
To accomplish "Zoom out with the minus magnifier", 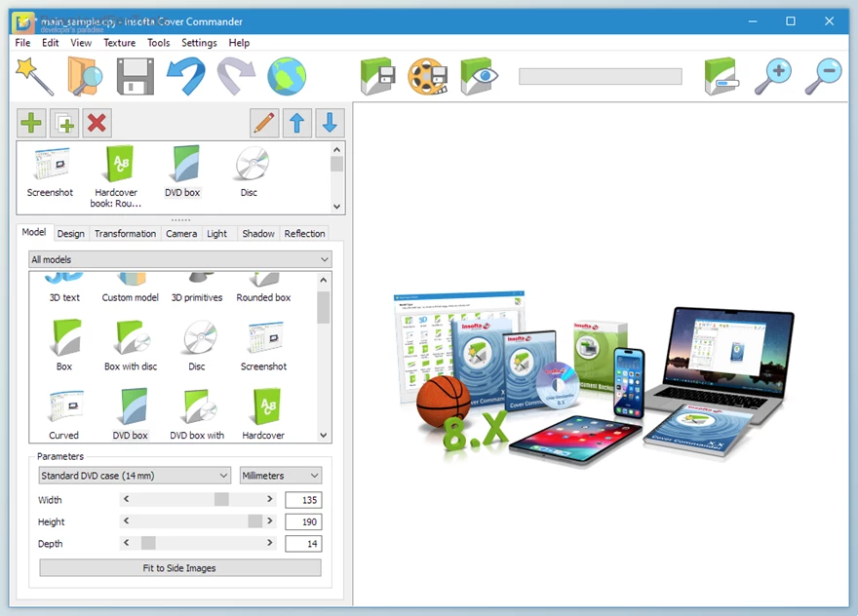I will point(823,76).
